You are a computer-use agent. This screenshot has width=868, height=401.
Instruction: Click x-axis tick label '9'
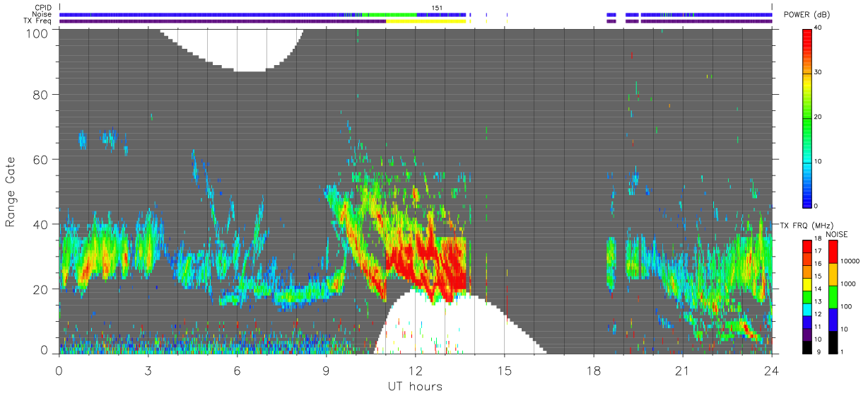(326, 371)
